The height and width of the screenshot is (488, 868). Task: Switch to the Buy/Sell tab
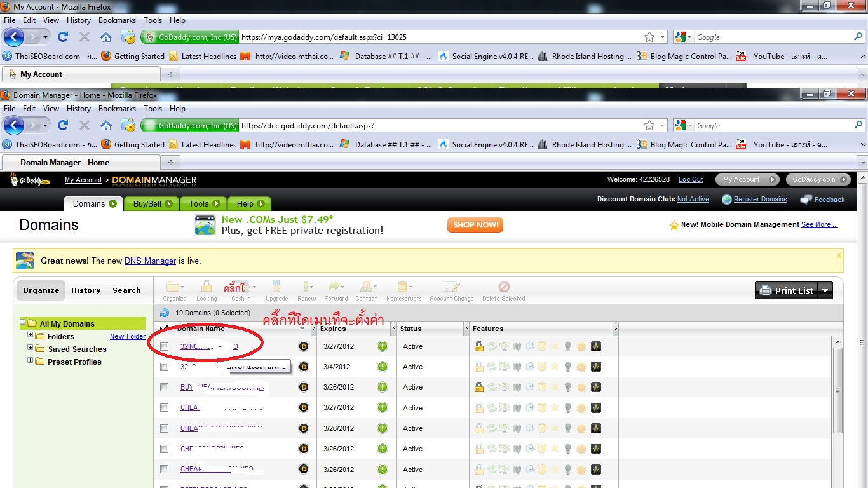click(151, 204)
